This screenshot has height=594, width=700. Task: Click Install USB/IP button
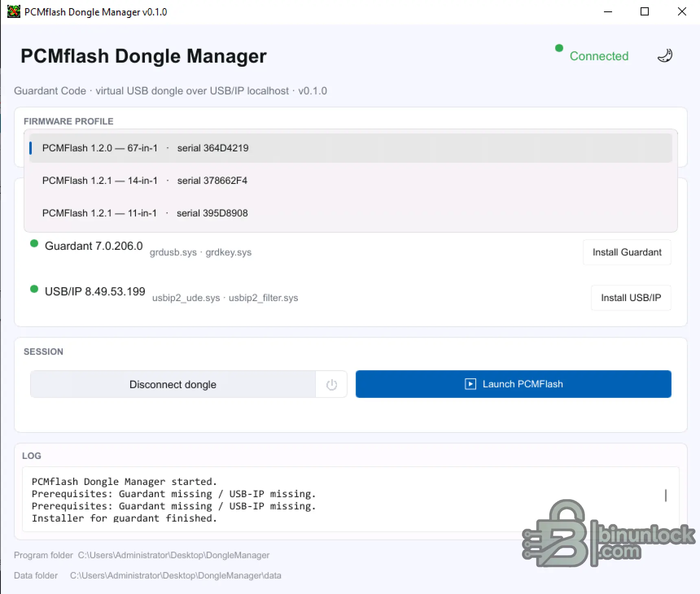pos(631,298)
